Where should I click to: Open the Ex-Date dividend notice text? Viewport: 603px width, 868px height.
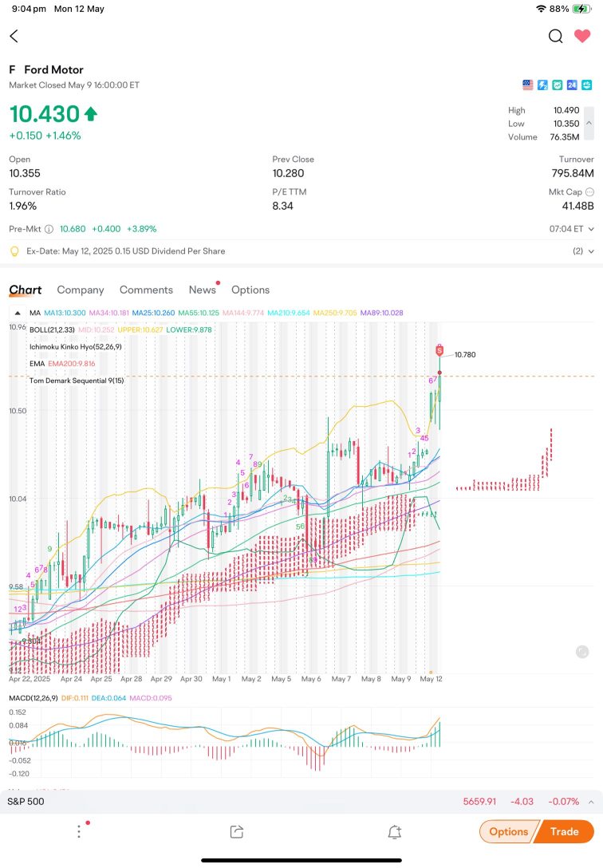(125, 251)
